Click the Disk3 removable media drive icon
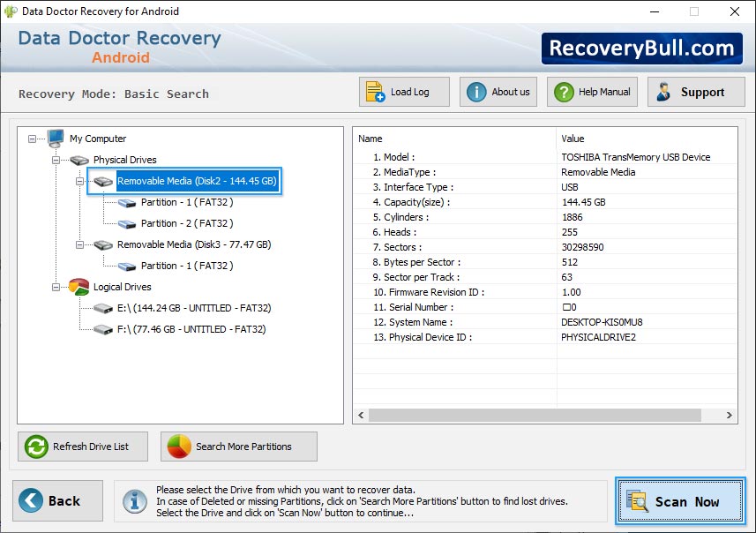 [x=103, y=245]
